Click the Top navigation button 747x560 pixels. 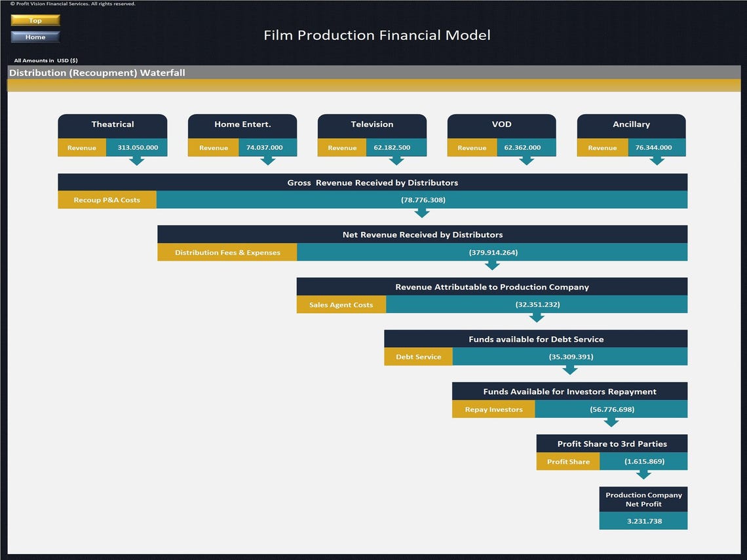pos(35,20)
